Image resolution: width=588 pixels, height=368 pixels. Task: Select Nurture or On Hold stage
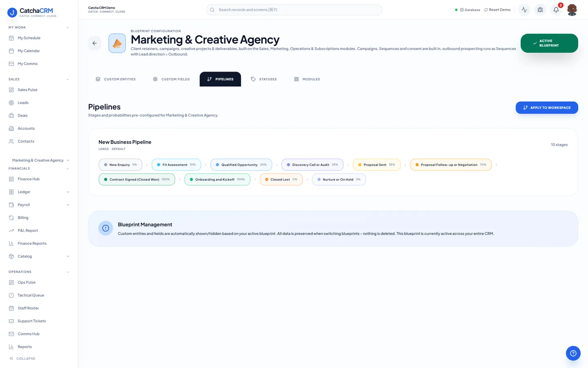pyautogui.click(x=339, y=180)
